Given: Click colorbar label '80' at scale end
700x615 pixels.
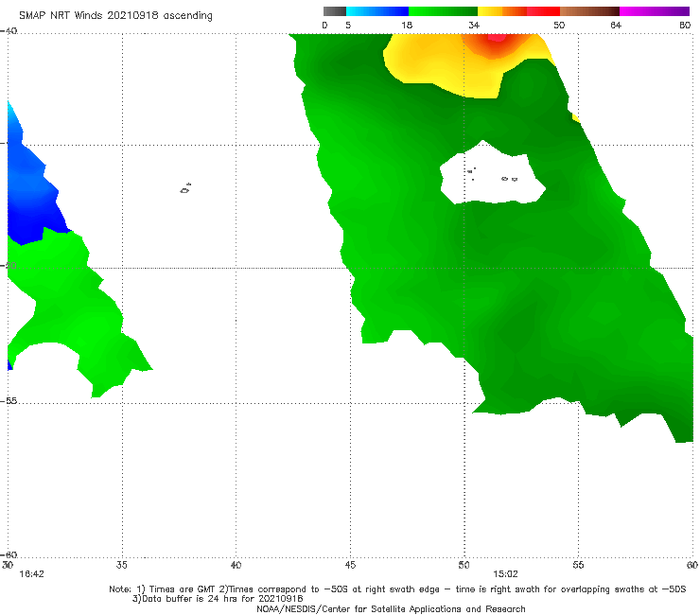Looking at the screenshot, I should [685, 25].
